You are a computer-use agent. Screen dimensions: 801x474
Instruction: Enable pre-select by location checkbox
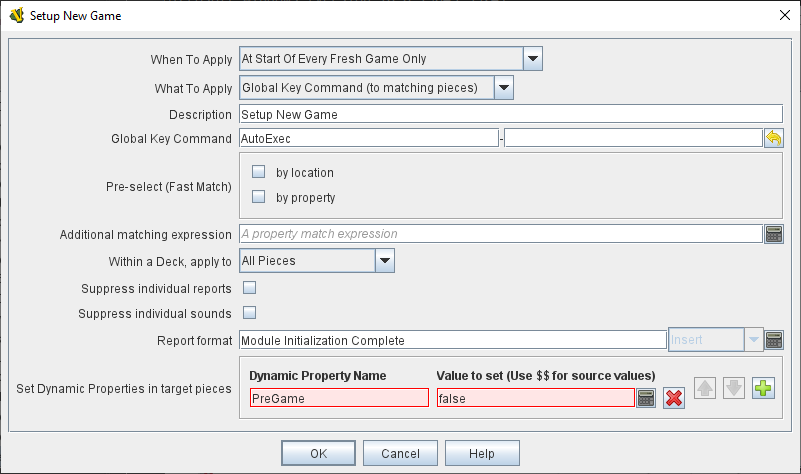258,172
